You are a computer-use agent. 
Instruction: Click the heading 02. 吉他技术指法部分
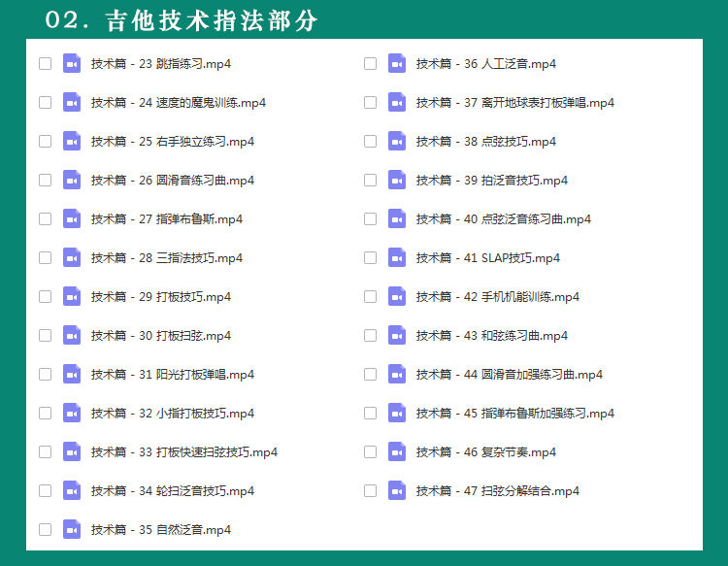(x=182, y=20)
